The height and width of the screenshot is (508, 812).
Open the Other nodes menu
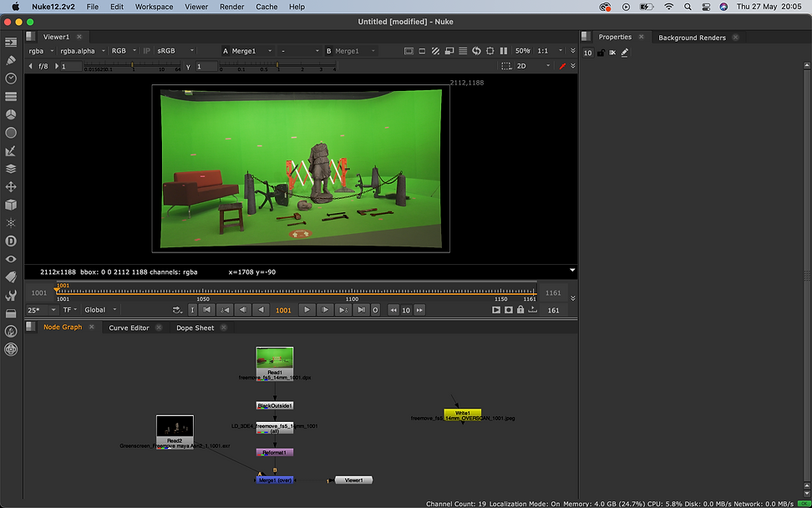point(10,313)
